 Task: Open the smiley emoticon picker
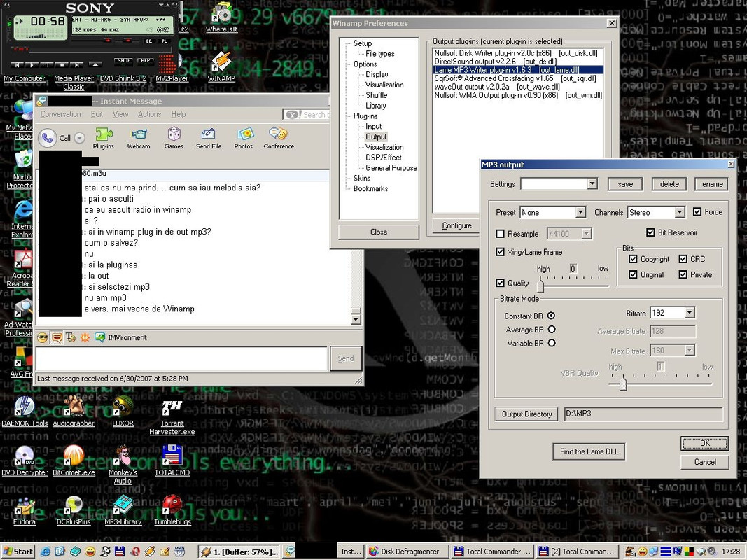pos(43,337)
